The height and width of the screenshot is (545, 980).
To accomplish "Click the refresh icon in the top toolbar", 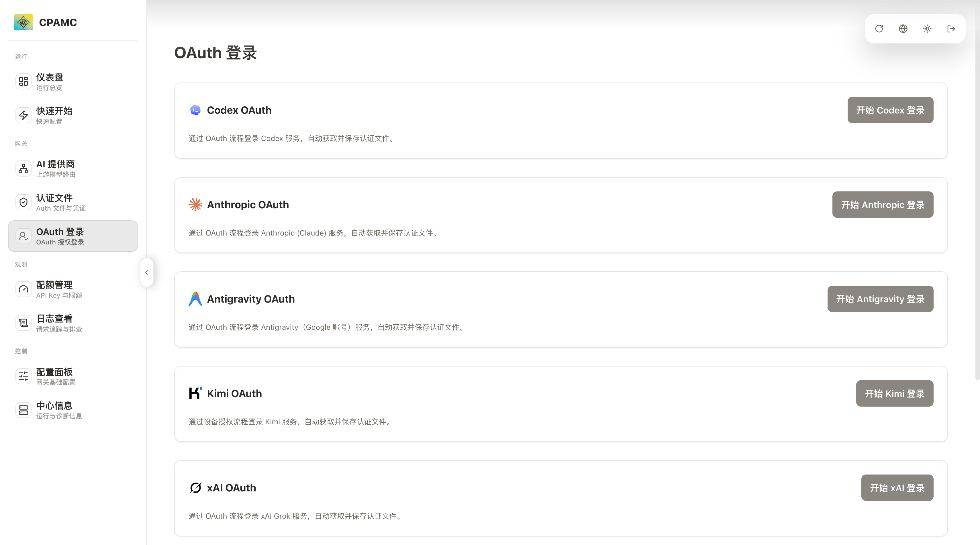I will tap(879, 29).
